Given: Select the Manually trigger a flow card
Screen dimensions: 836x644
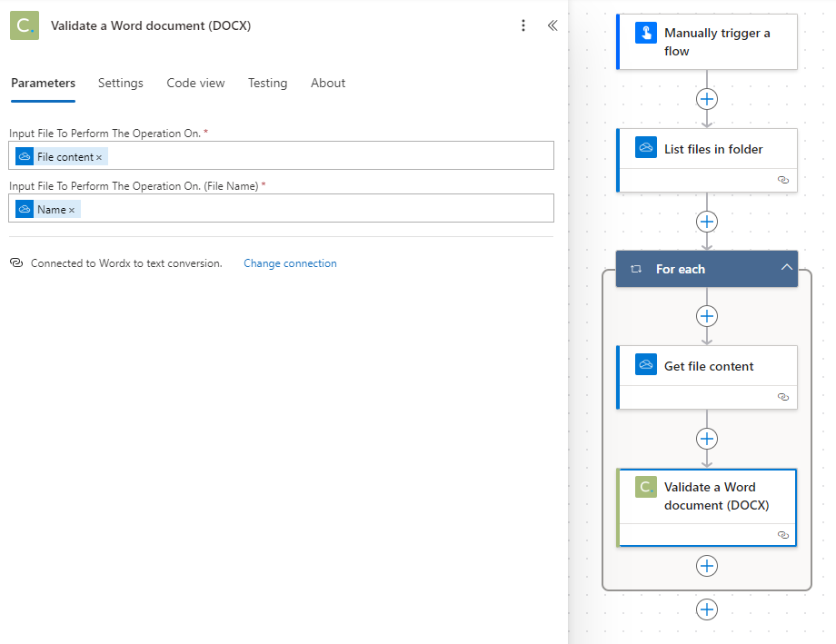Looking at the screenshot, I should 707,42.
